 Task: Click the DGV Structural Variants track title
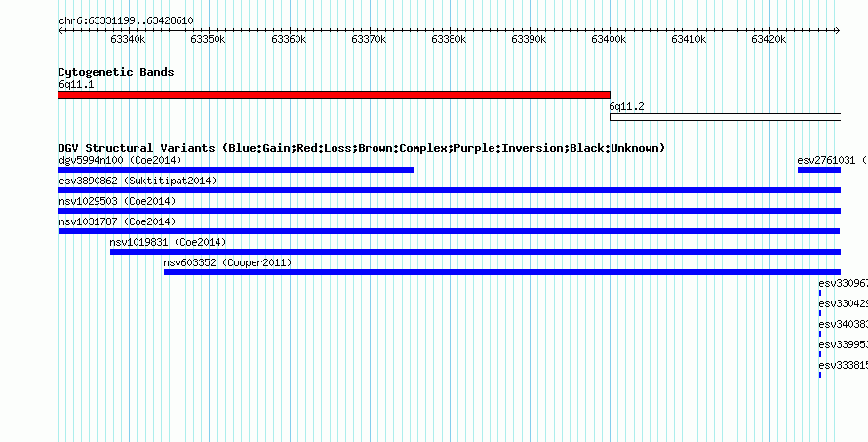point(362,148)
